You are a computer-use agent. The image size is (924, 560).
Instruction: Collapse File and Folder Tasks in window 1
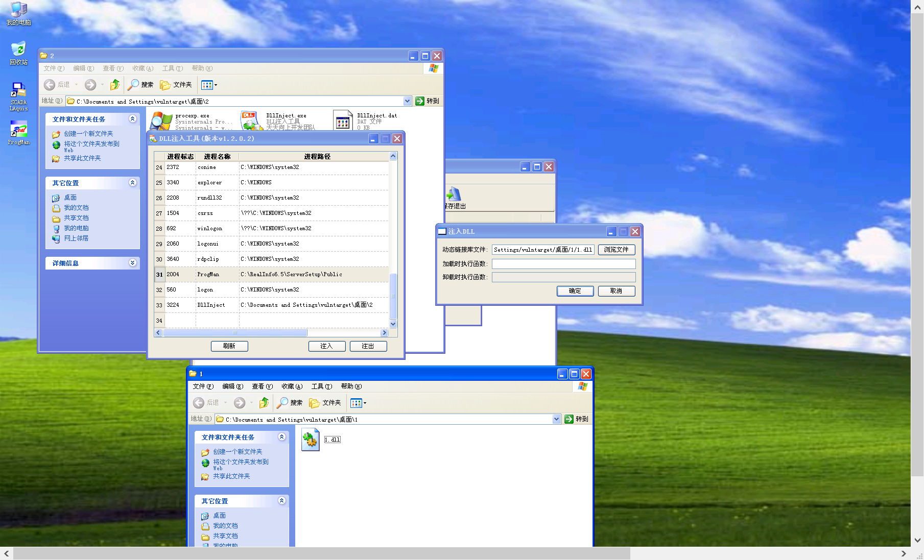[x=282, y=437]
